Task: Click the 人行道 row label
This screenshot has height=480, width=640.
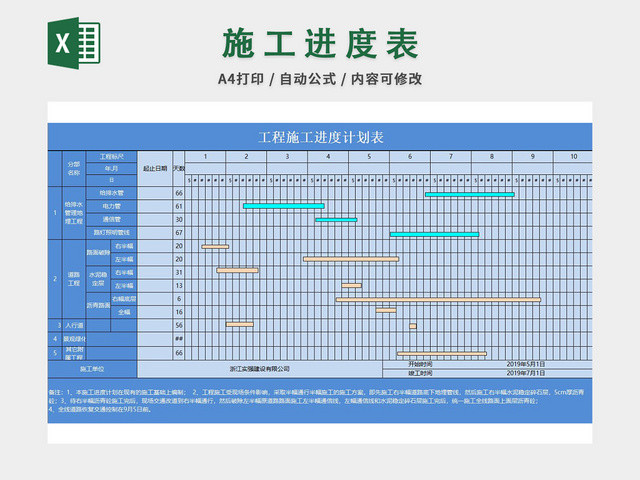Action: (x=74, y=325)
